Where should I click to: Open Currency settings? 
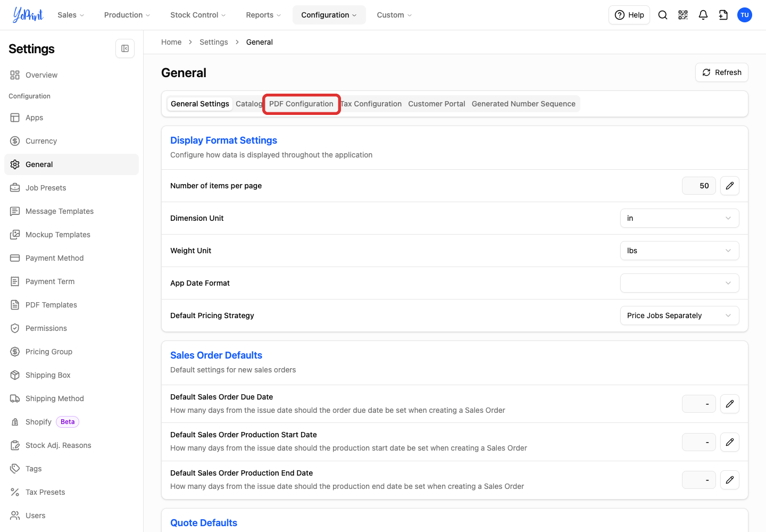(71, 141)
